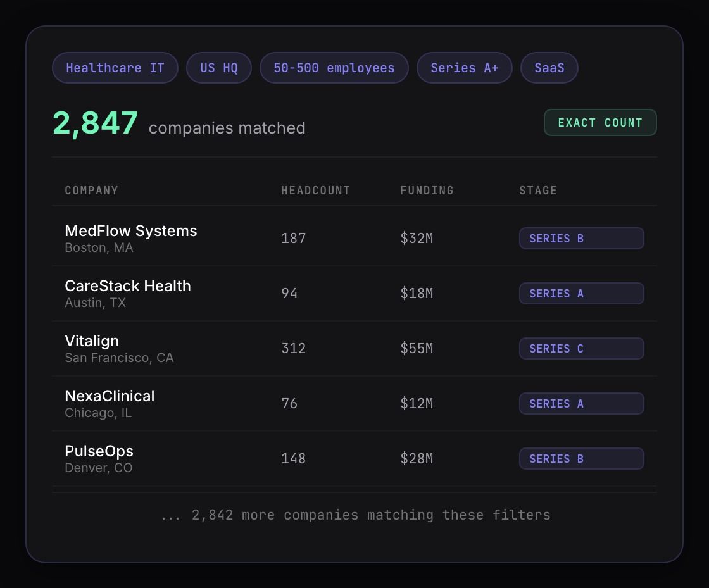
Task: Click CareStack Health headcount value 94
Action: pyautogui.click(x=289, y=293)
